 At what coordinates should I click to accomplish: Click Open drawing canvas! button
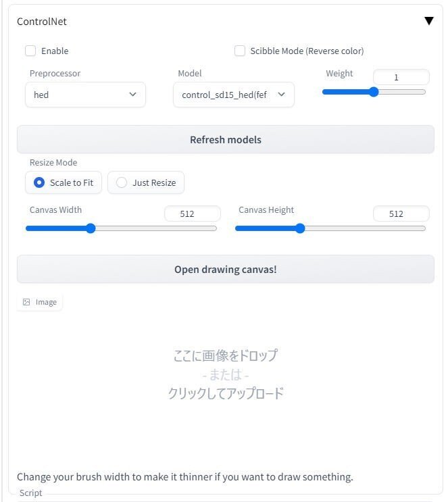(x=226, y=270)
